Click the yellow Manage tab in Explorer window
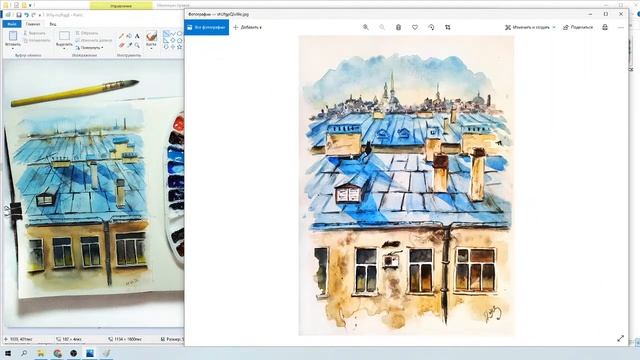This screenshot has width=640, height=360. click(x=121, y=6)
